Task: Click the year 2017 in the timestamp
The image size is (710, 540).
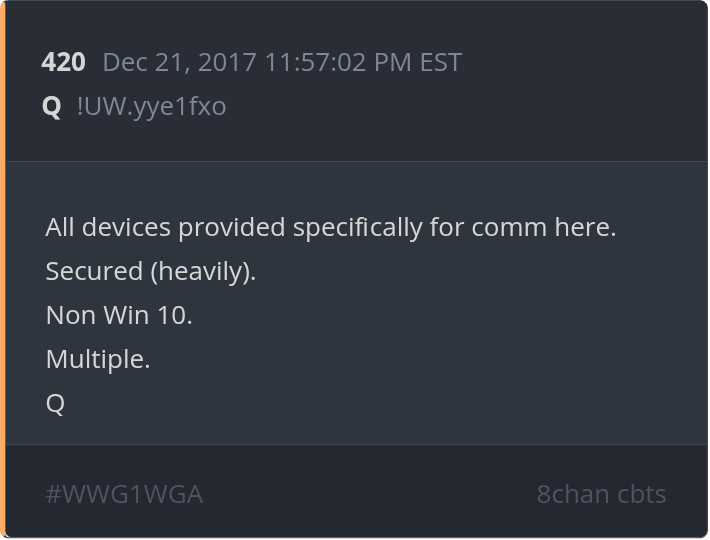Action: point(228,62)
